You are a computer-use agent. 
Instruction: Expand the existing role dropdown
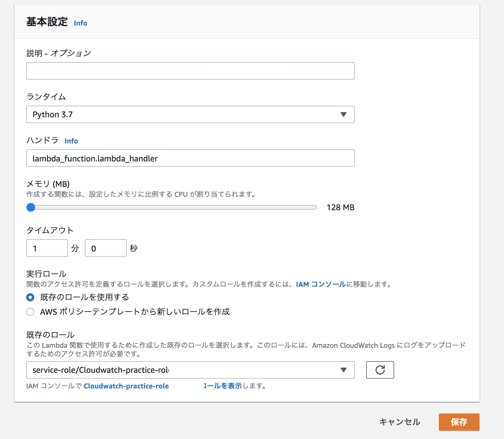(344, 370)
